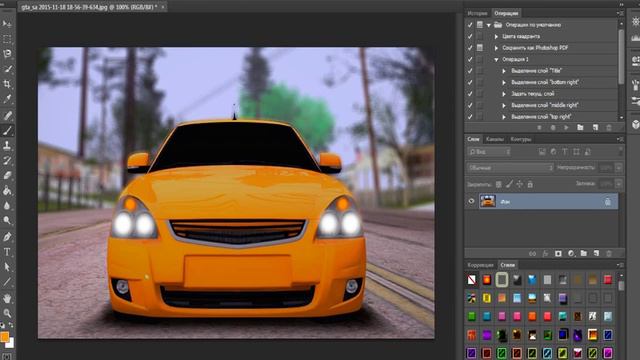The image size is (640, 360).
Task: Expand the 'Выделение слой top right' step
Action: click(x=504, y=116)
